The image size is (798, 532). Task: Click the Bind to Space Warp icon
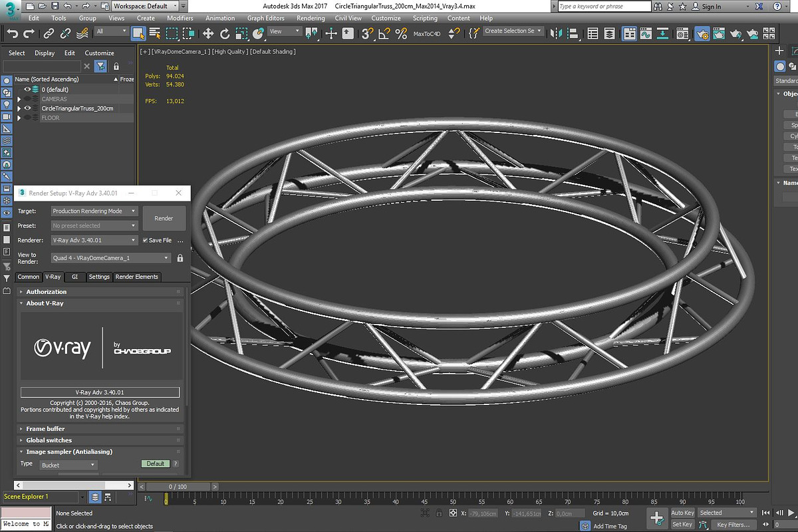pos(82,33)
